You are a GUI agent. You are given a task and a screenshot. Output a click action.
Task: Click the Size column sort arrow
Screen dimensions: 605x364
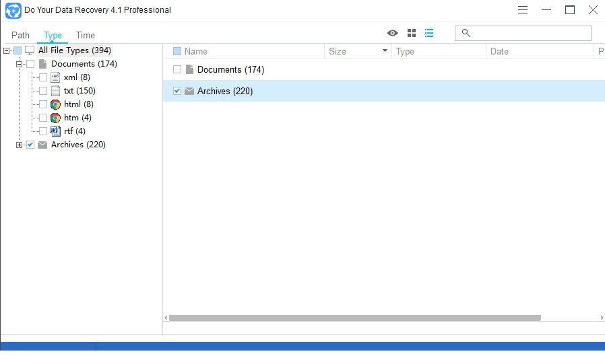(385, 50)
